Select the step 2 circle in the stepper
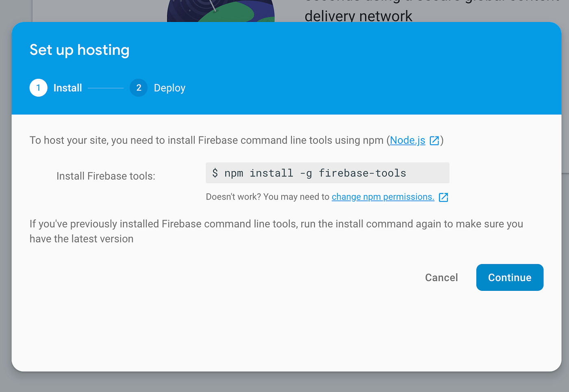Viewport: 569px width, 392px height. click(139, 88)
